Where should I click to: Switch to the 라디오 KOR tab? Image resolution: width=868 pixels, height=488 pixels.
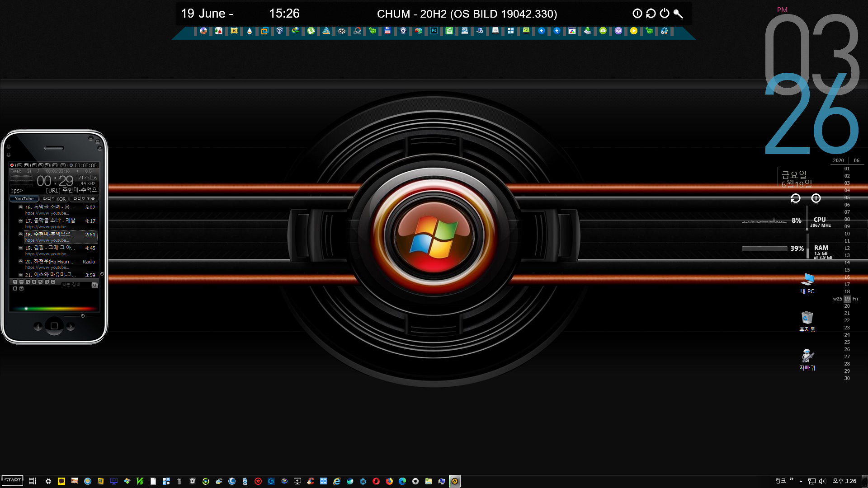point(54,199)
